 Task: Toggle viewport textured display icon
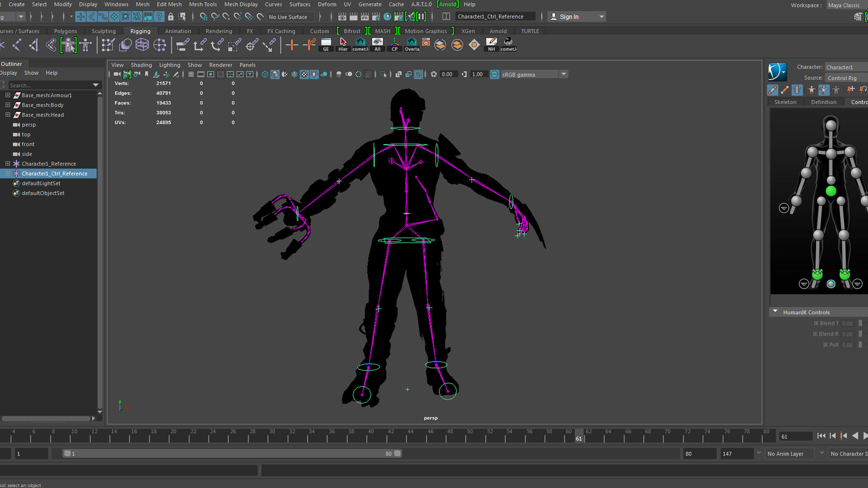pos(304,74)
